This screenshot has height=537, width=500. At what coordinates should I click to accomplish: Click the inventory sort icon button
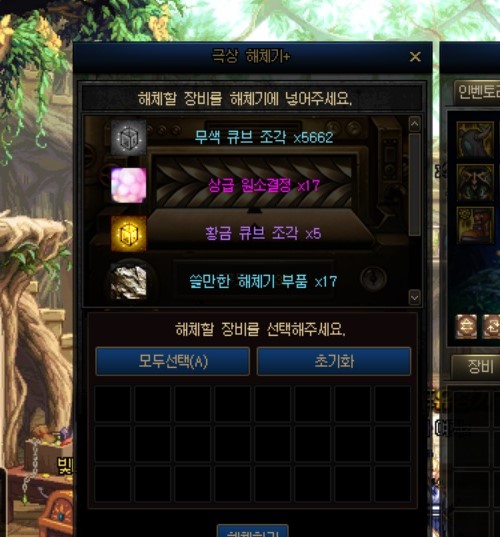[x=466, y=327]
